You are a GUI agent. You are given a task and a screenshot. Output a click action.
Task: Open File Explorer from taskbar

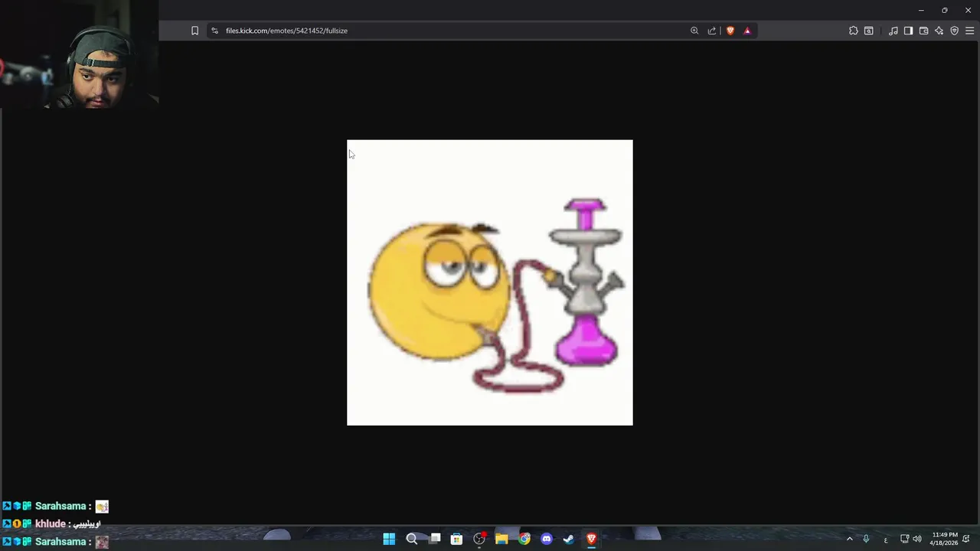click(x=501, y=539)
